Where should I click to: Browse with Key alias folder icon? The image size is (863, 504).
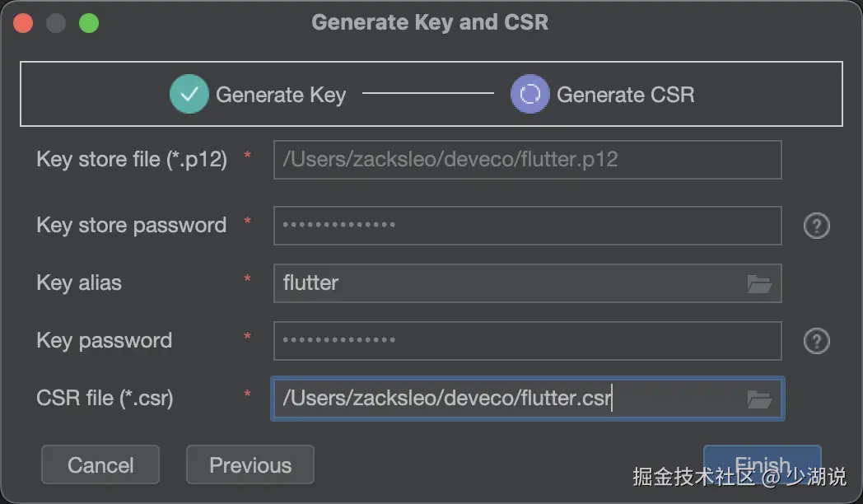(759, 284)
